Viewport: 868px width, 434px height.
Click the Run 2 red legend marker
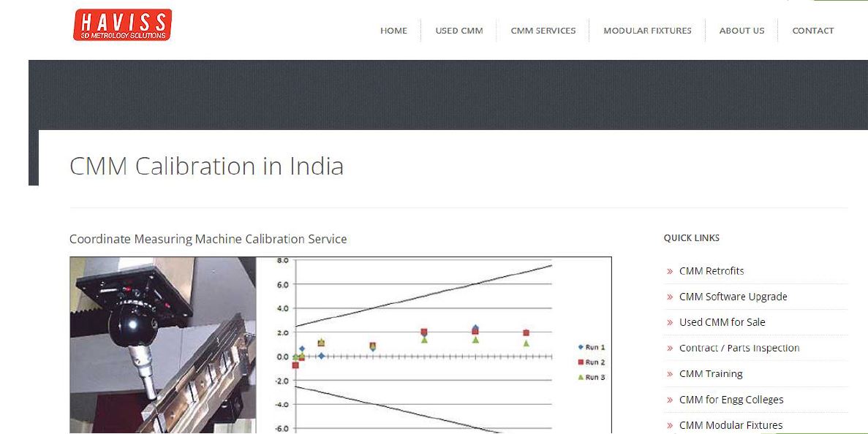point(581,362)
